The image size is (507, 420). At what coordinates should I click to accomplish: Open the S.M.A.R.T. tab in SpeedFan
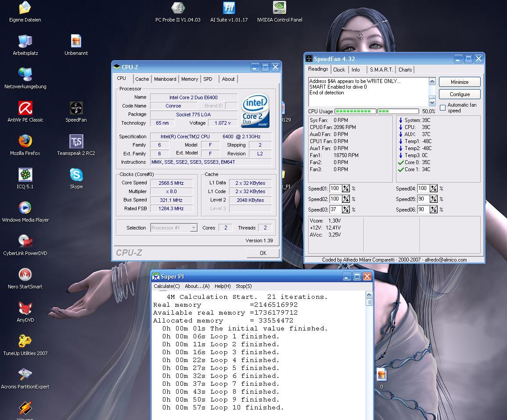coord(381,70)
